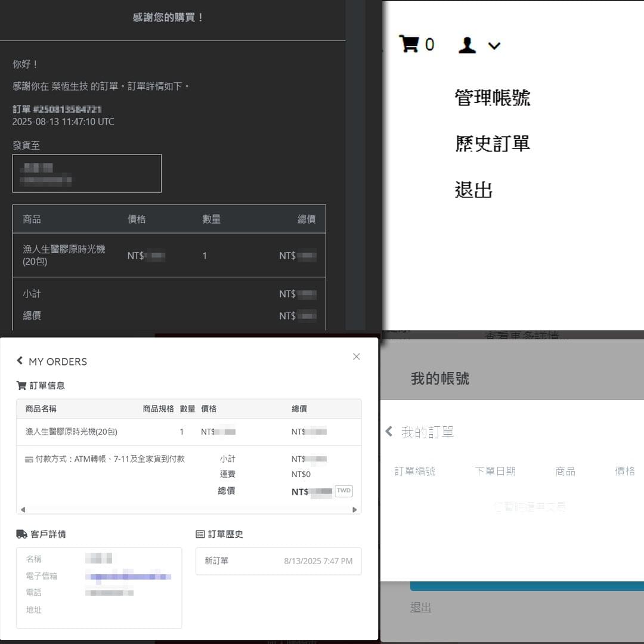Go back with chevron beside 我的訂單
644x644 pixels.
(x=389, y=431)
